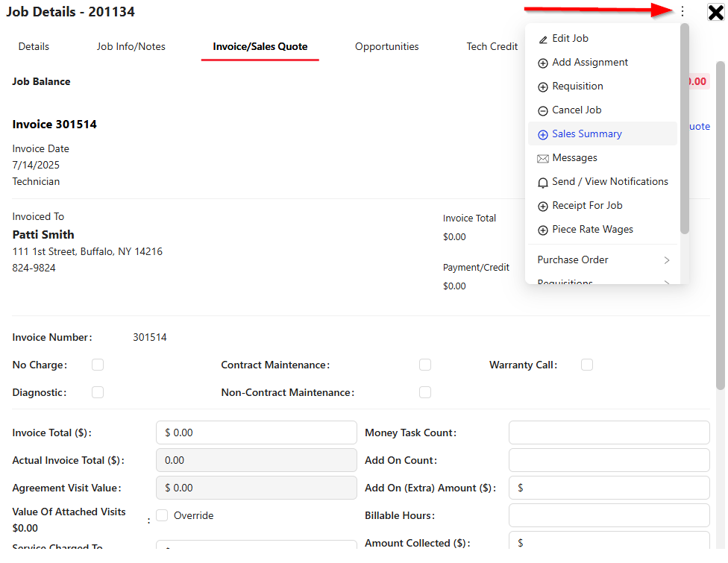Select the Invoice/Sales Quote tab
The width and height of the screenshot is (728, 563).
[260, 46]
